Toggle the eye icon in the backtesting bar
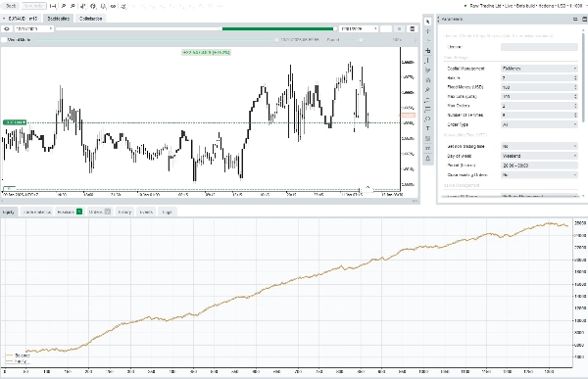Viewport: 588px width, 379px height. click(x=7, y=28)
